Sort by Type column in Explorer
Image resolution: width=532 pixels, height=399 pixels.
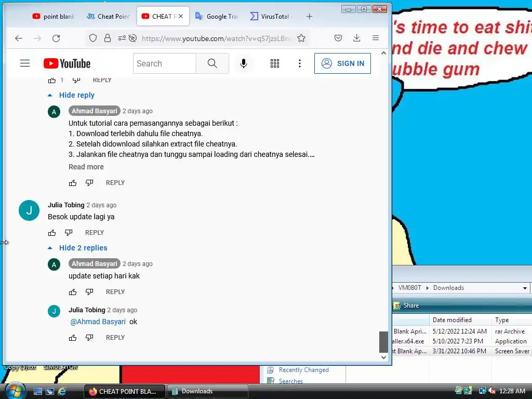(512, 320)
